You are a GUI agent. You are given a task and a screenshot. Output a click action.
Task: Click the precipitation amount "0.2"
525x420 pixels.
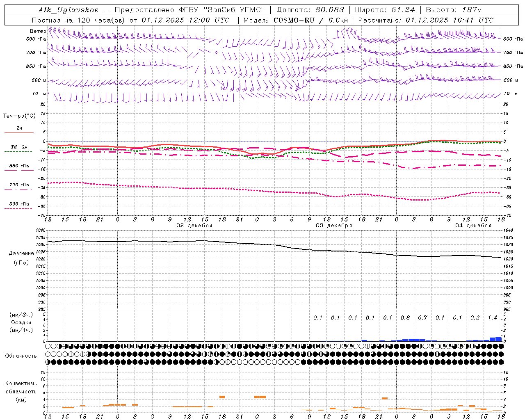[475, 317]
